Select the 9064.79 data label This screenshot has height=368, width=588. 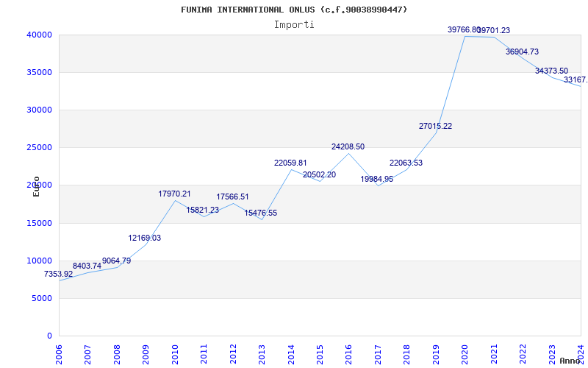tap(117, 261)
